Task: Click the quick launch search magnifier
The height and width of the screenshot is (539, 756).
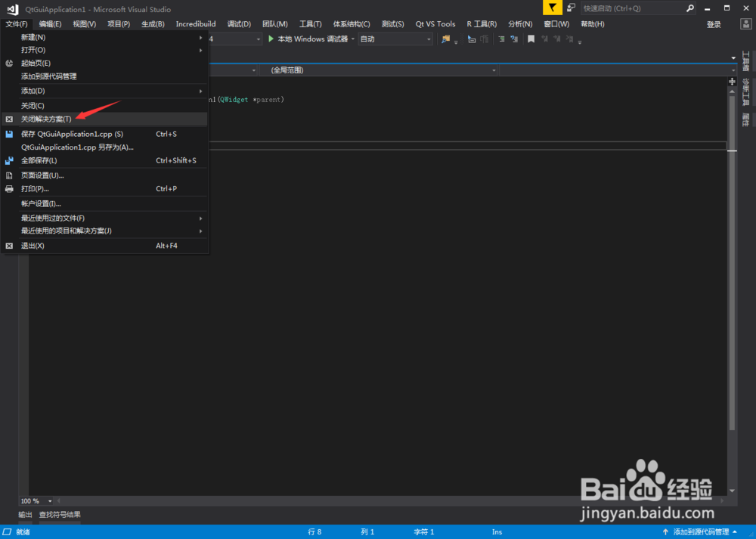Action: [x=690, y=8]
